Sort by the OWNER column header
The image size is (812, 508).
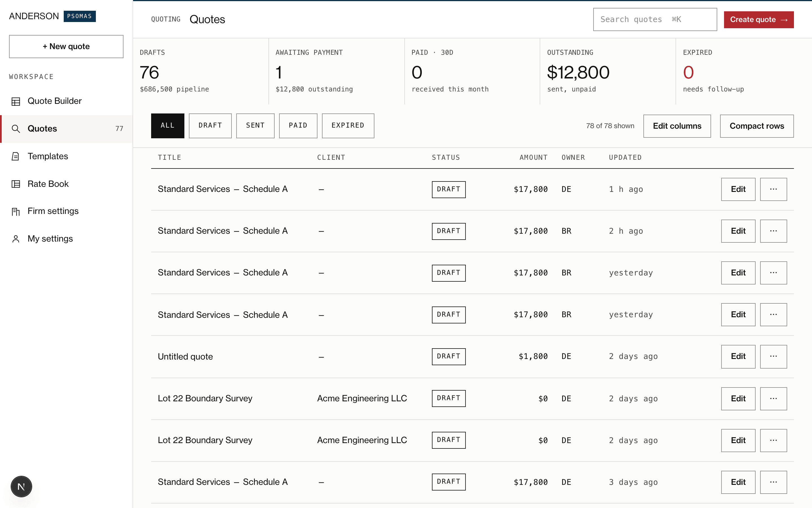(x=573, y=157)
